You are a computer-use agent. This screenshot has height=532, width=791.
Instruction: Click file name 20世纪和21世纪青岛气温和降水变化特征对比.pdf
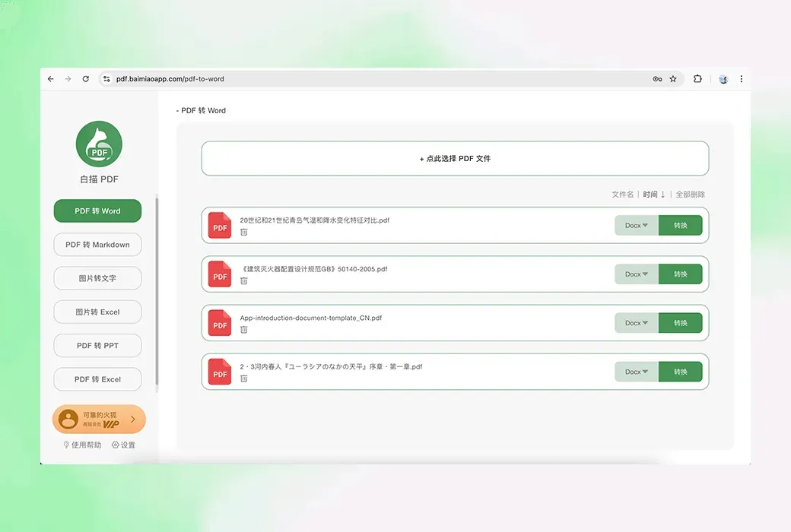tap(314, 220)
